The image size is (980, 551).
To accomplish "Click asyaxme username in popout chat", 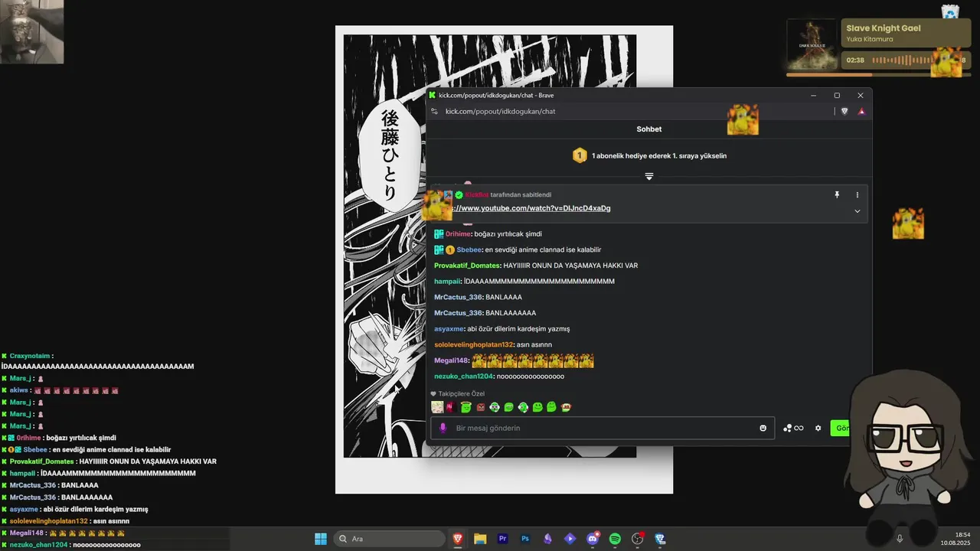I will coord(449,329).
